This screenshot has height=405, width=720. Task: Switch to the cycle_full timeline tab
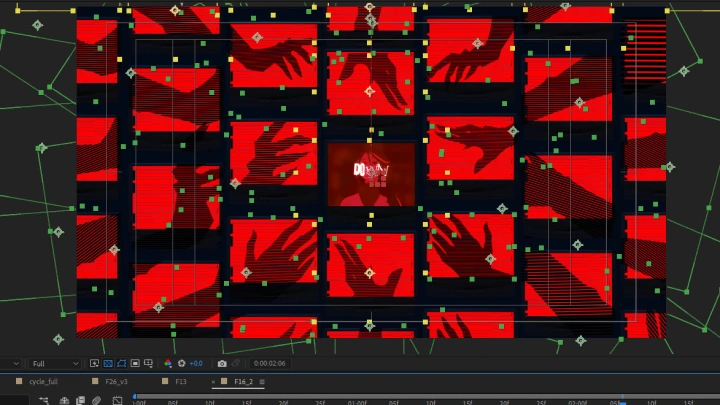click(43, 382)
